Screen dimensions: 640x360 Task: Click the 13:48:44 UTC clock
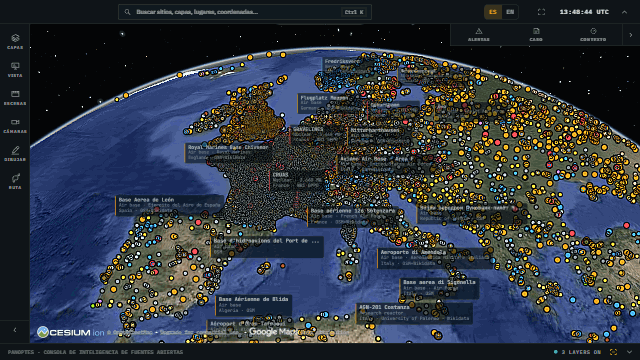pos(584,12)
